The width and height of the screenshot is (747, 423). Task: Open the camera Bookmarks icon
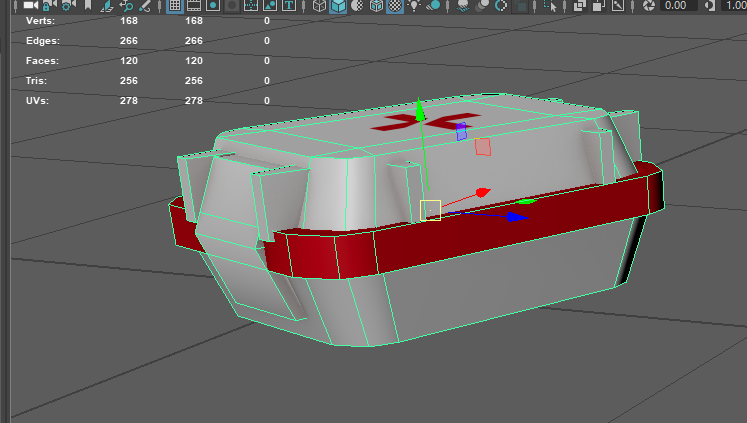click(x=88, y=5)
